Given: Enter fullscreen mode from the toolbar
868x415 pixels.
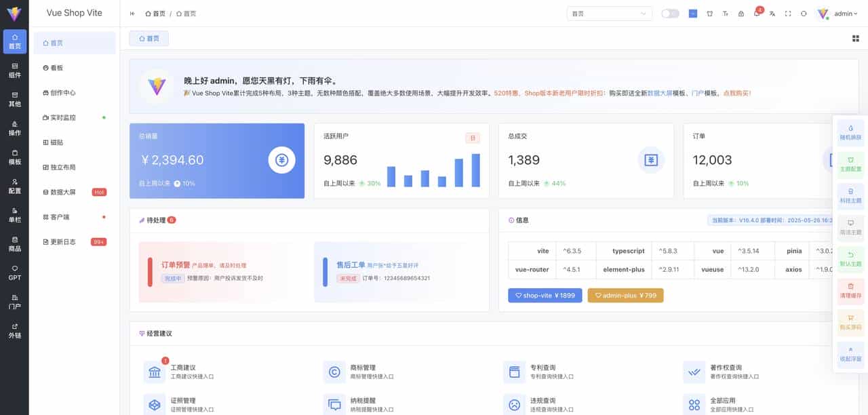Looking at the screenshot, I should pyautogui.click(x=788, y=14).
